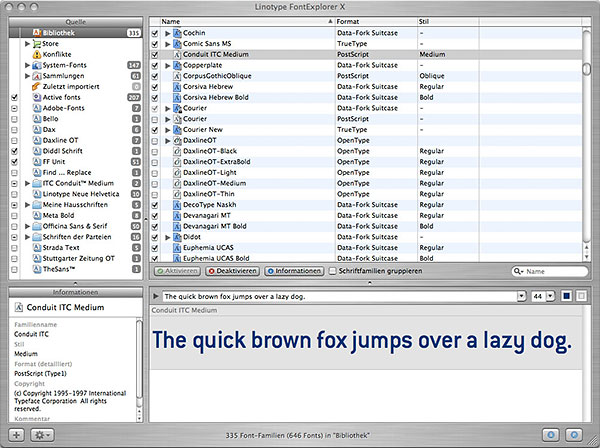
Task: Expand the Copperplate font family
Action: point(168,65)
